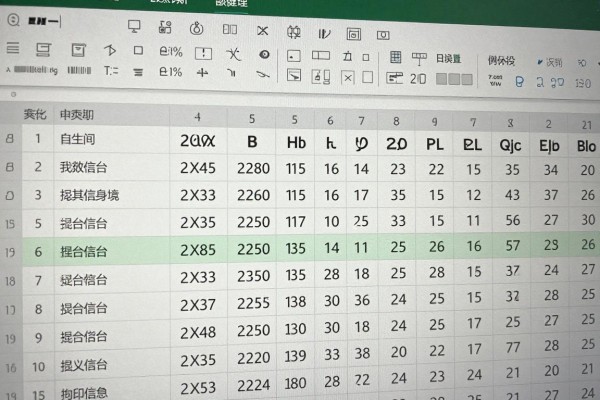Pick the first gray swatch beside 2D
This screenshot has height=400, width=600.
coord(441,79)
